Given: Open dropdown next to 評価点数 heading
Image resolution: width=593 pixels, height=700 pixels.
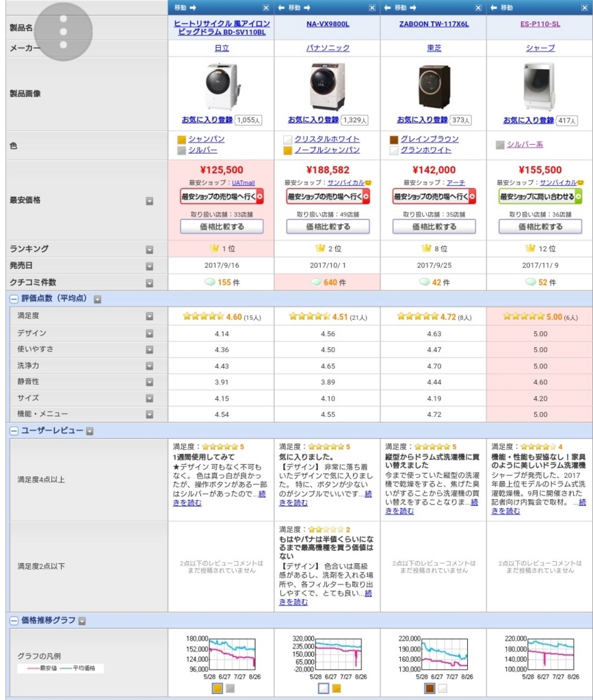Looking at the screenshot, I should [97, 299].
